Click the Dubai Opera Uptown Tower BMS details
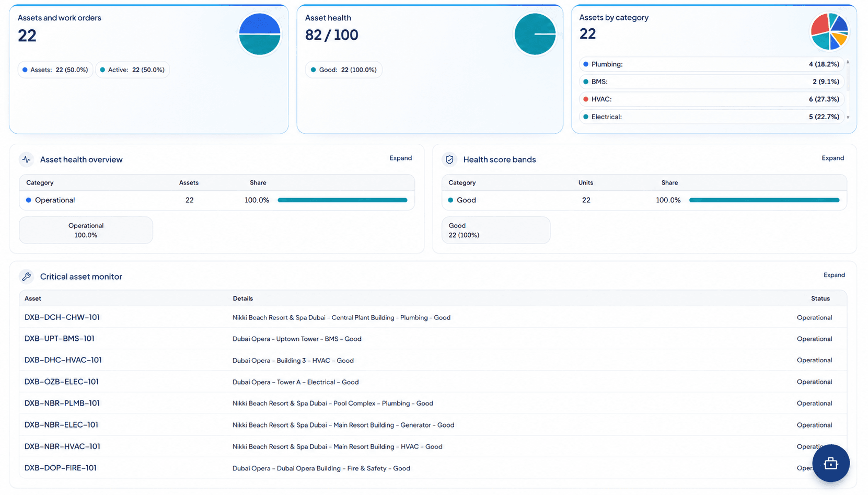 297,339
